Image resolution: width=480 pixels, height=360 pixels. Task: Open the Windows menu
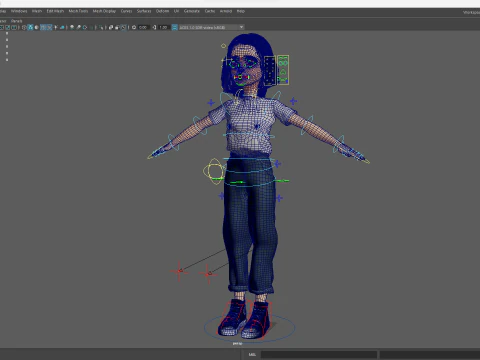19,11
